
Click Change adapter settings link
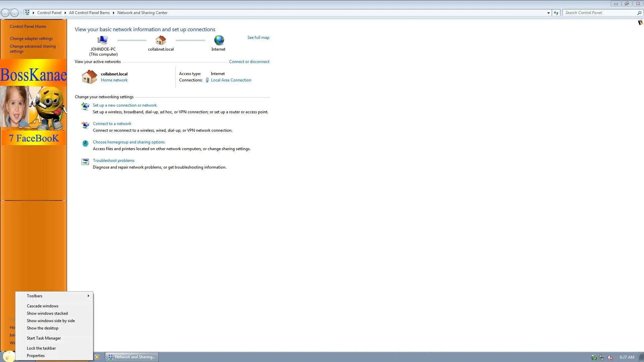31,39
